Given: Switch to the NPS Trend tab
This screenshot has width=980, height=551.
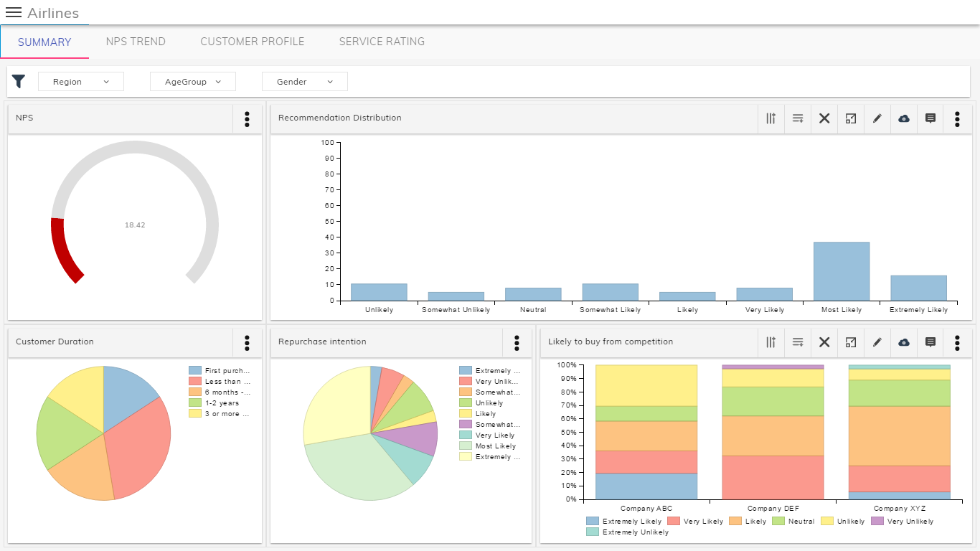Looking at the screenshot, I should click(x=136, y=42).
